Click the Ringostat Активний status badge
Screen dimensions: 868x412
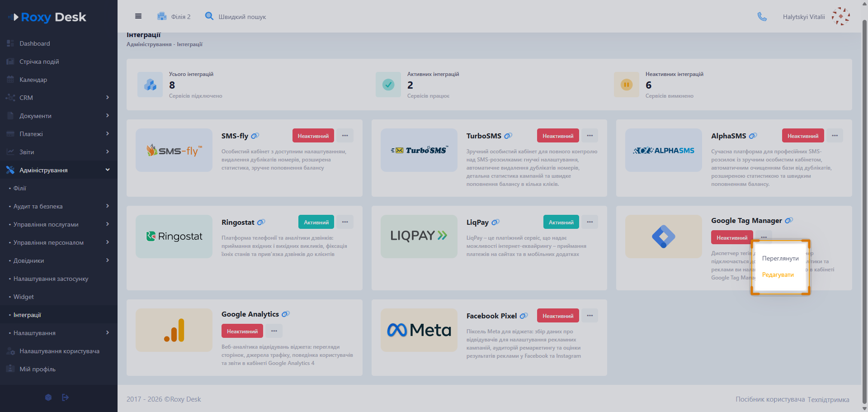pos(316,222)
